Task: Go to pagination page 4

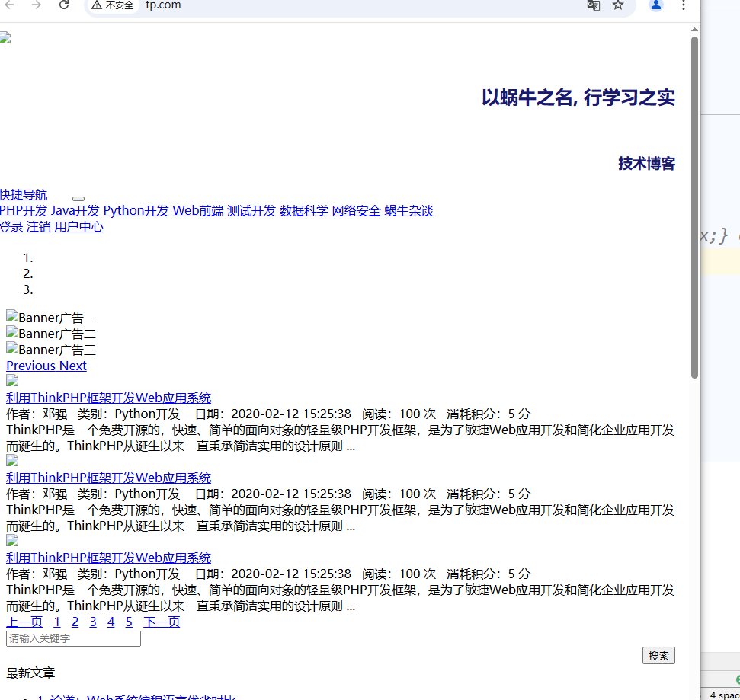Action: 111,622
